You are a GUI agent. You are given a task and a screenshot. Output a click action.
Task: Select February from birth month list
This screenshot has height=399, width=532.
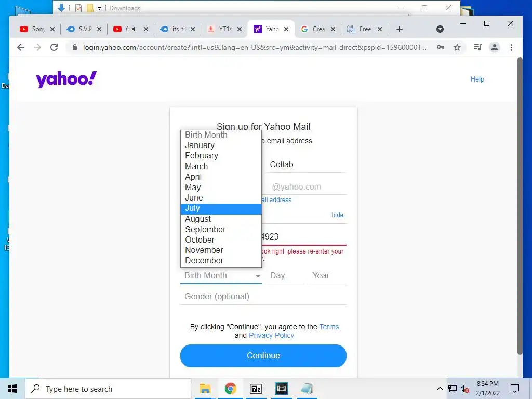tap(221, 156)
